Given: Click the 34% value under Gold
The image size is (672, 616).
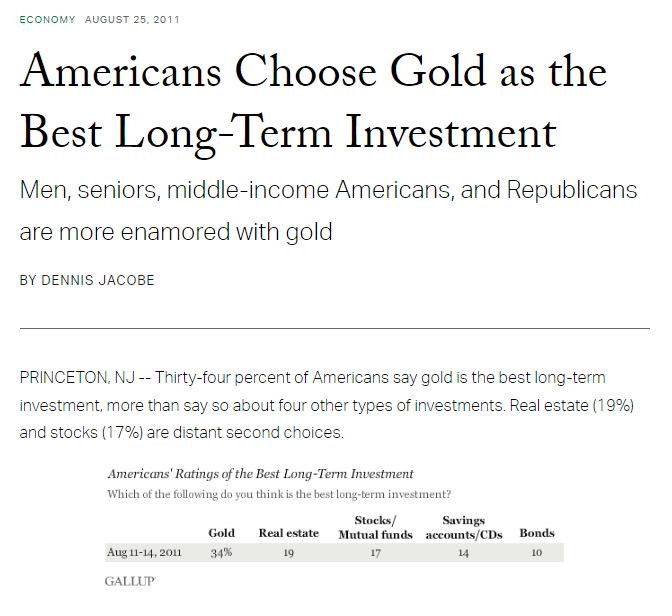Looking at the screenshot, I should click(x=221, y=553).
